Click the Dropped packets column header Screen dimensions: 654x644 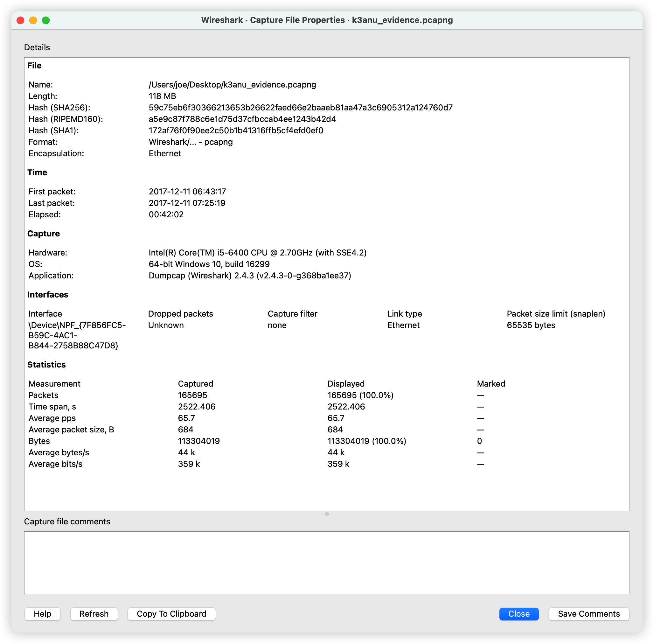click(181, 313)
